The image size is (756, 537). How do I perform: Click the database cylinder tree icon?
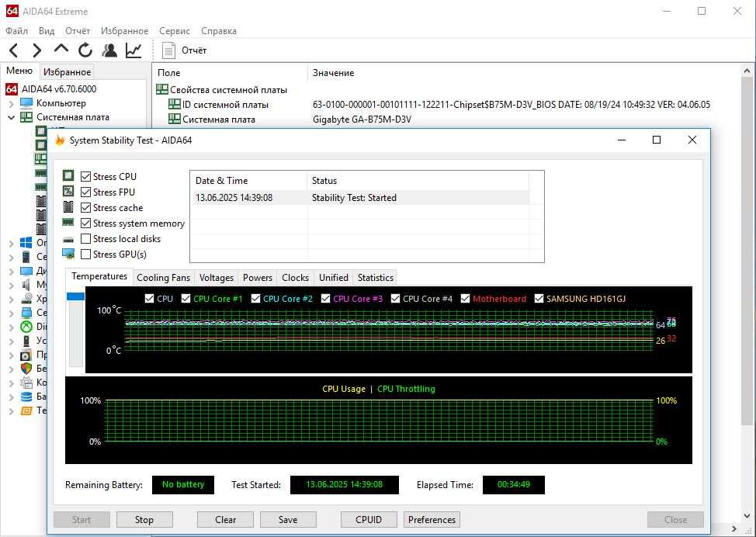26,397
